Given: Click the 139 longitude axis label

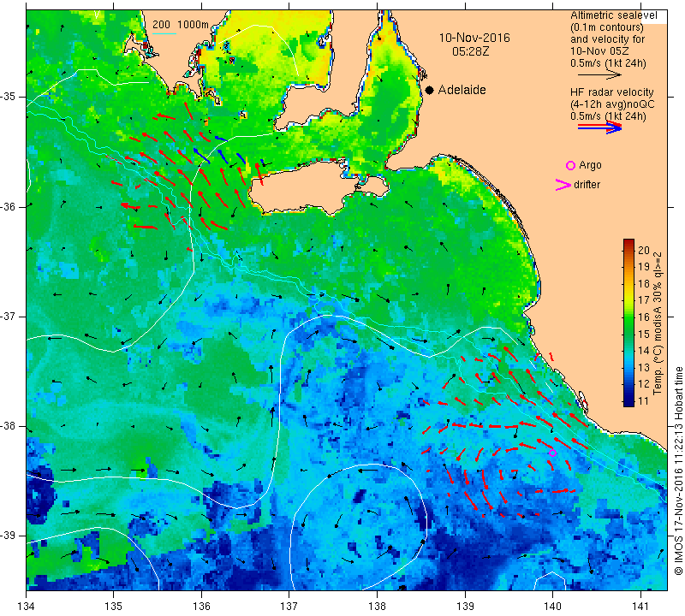Looking at the screenshot, I should pyautogui.click(x=465, y=607).
